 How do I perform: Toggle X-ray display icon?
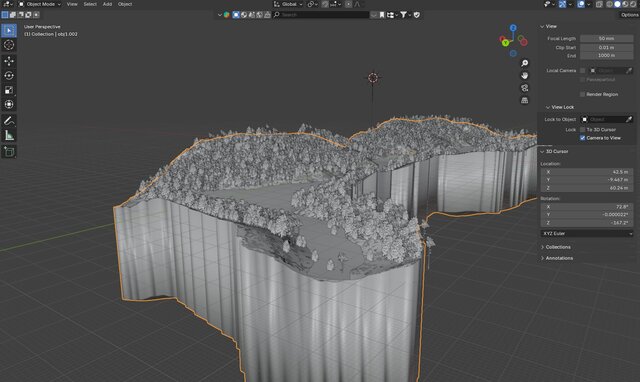click(x=599, y=4)
